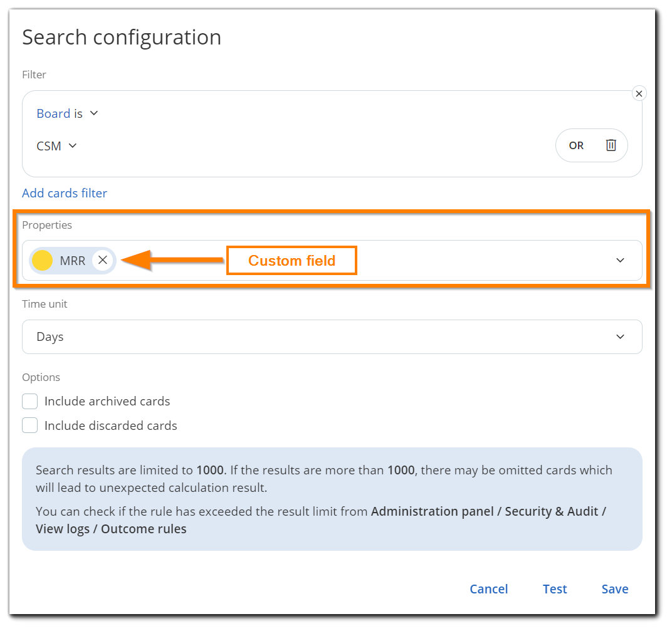Viewport: 672px width, 631px height.
Task: Click the Search configuration title
Action: [x=122, y=37]
